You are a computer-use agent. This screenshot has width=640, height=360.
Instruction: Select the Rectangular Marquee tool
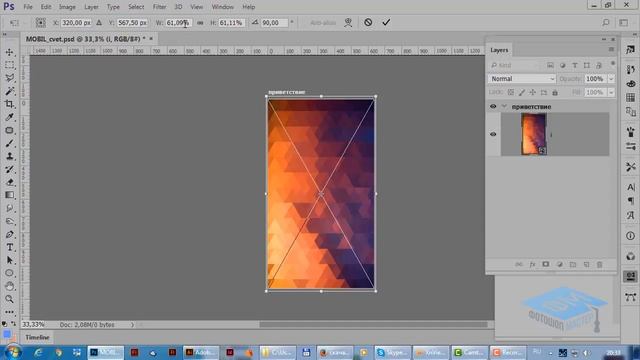pyautogui.click(x=9, y=65)
